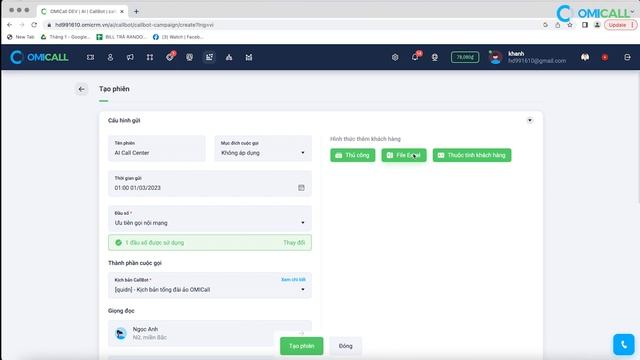Click the logout icon in header
640x360 pixels.
point(627,58)
